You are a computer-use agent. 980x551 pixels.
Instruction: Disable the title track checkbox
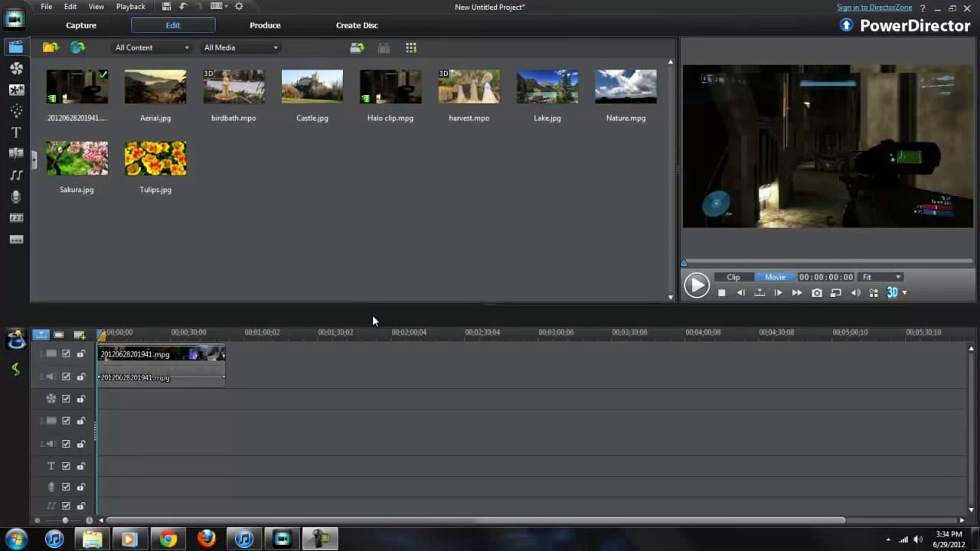(x=66, y=466)
